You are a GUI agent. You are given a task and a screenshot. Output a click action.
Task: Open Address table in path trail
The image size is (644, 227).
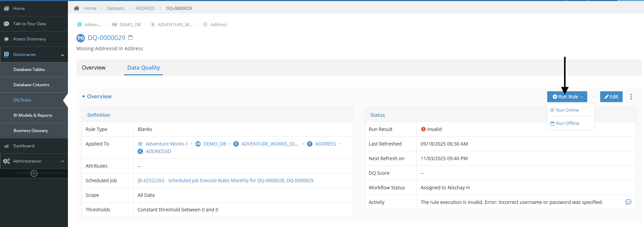click(219, 24)
